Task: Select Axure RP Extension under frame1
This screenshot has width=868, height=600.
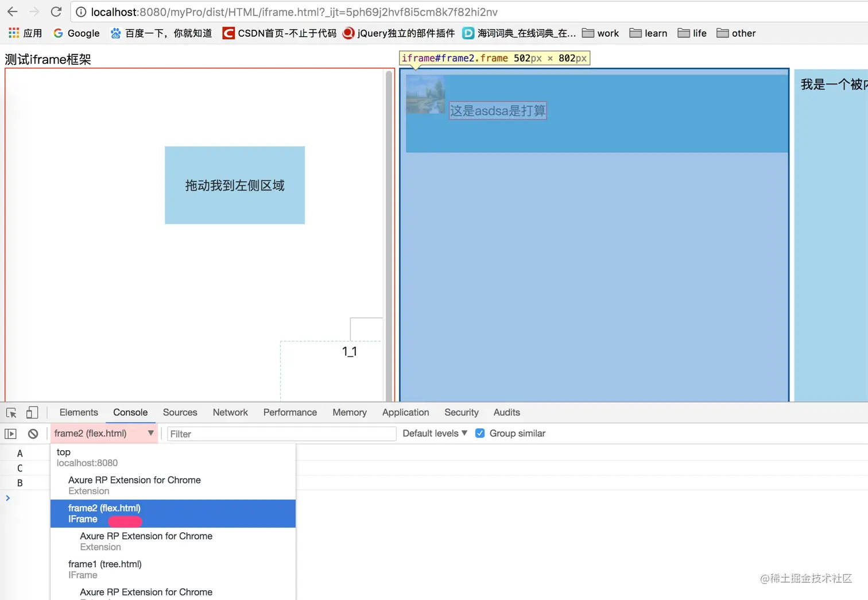Action: pyautogui.click(x=173, y=592)
